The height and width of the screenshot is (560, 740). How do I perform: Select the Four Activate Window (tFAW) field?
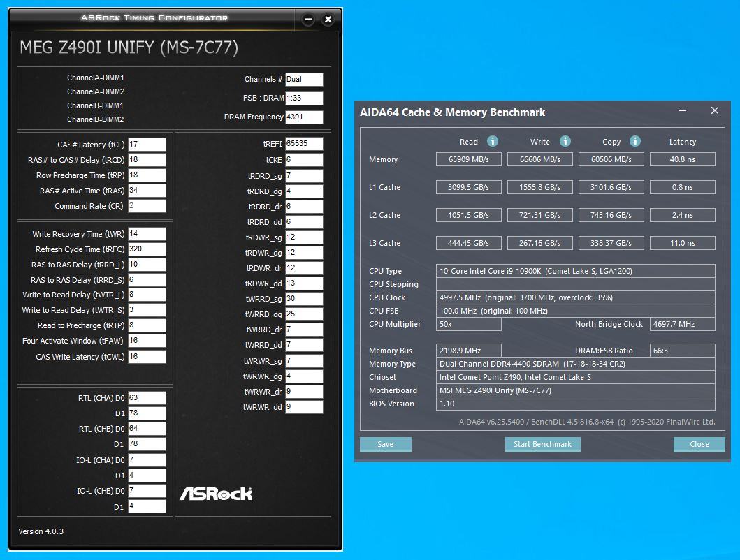147,341
